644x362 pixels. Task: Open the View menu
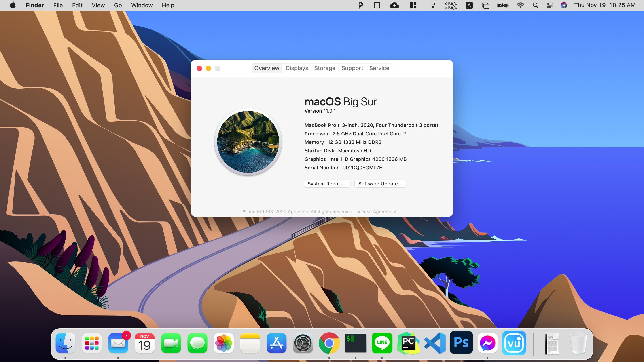click(x=98, y=5)
